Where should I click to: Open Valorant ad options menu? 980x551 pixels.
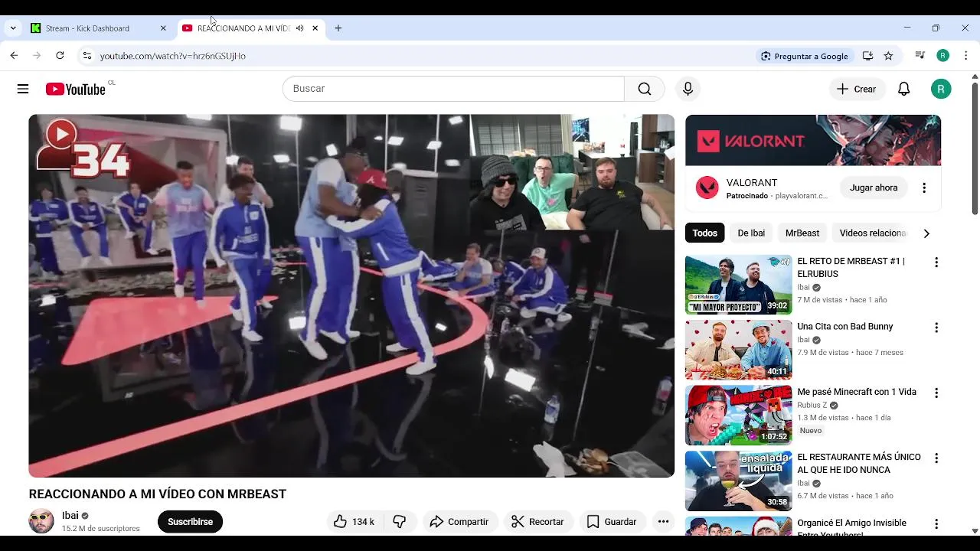[x=924, y=187]
